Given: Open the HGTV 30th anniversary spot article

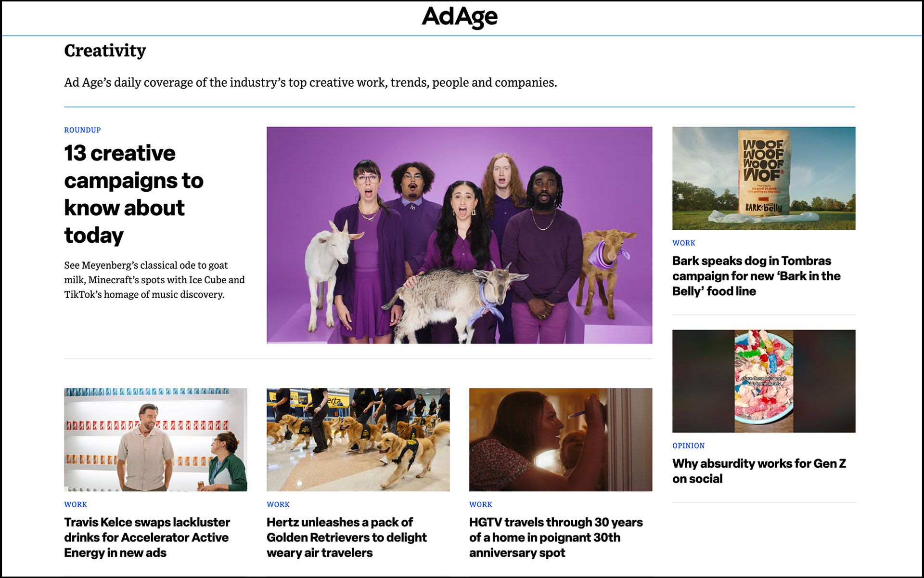Looking at the screenshot, I should click(555, 538).
